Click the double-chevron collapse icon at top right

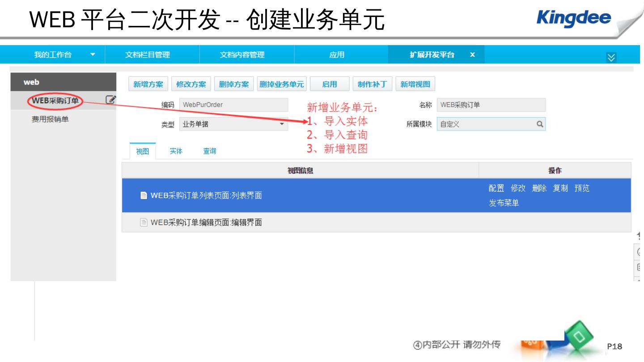click(x=611, y=57)
